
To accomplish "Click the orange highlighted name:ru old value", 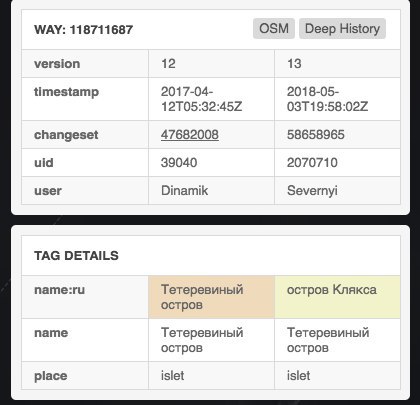I will tap(211, 297).
